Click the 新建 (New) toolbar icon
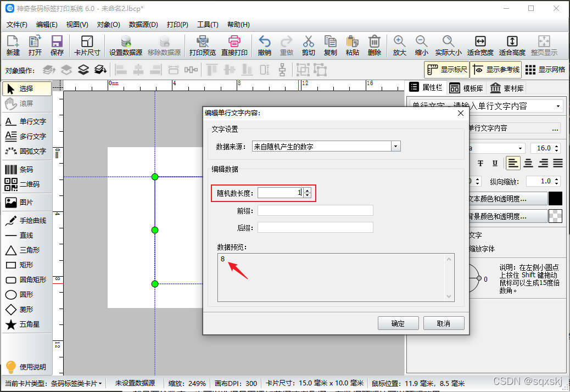Image resolution: width=570 pixels, height=392 pixels. pos(13,46)
